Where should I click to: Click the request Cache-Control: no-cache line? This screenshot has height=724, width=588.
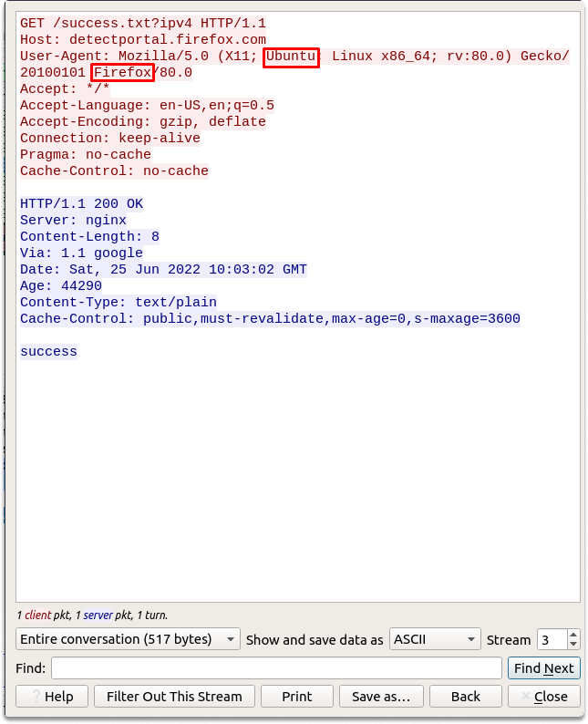coord(114,171)
